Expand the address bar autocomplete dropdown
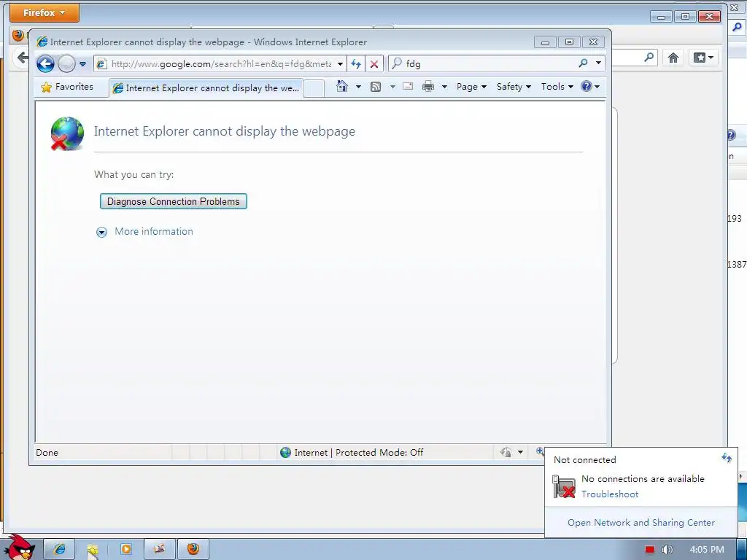The width and height of the screenshot is (747, 560). pos(340,64)
